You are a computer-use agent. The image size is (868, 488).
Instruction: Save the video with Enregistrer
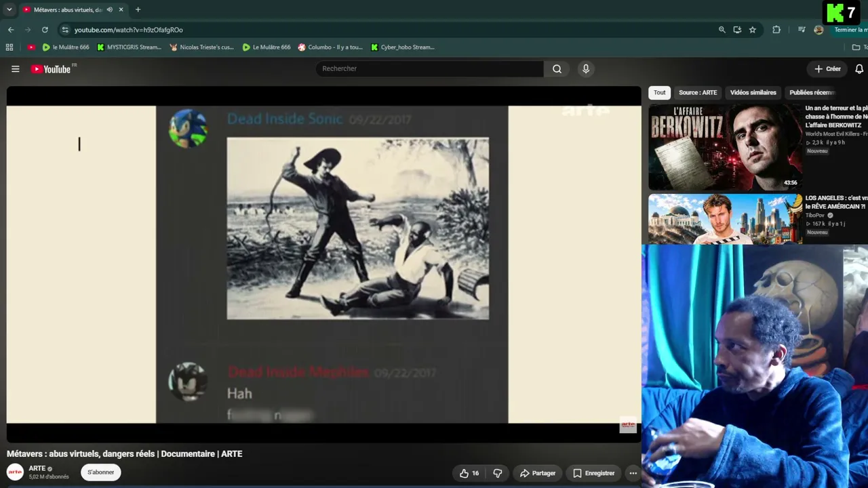594,473
